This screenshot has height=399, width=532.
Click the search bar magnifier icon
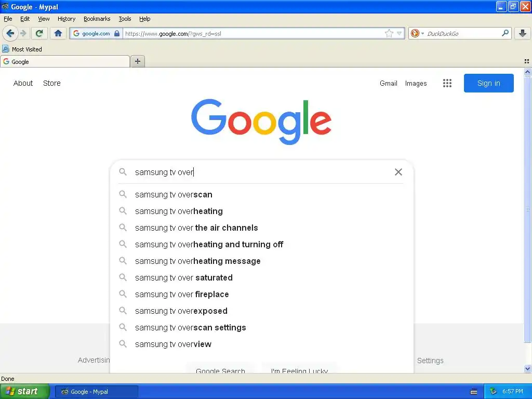click(x=505, y=33)
